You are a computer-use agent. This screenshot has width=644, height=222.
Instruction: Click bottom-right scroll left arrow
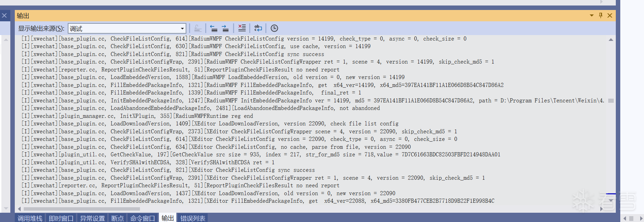(625, 219)
